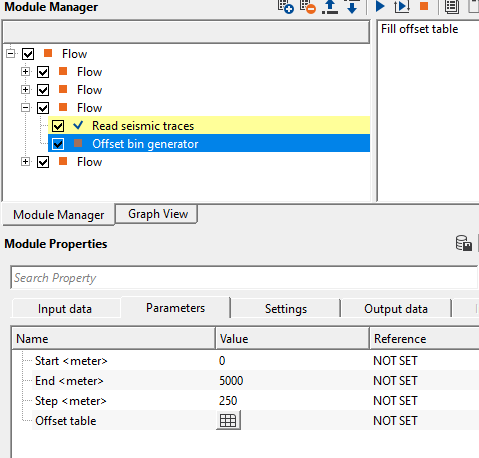This screenshot has width=479, height=458.
Task: Open the Settings properties tab
Action: [x=286, y=309]
